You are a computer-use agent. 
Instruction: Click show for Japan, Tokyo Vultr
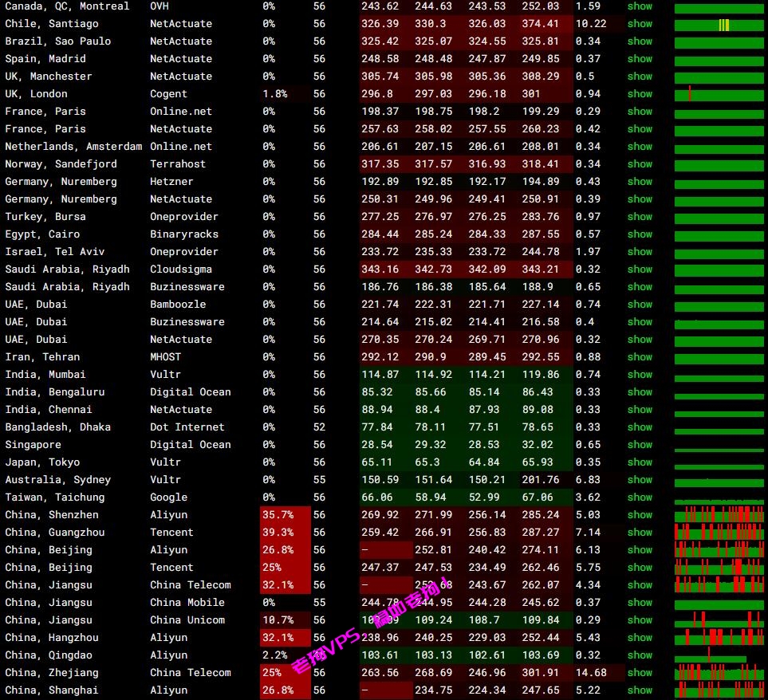pyautogui.click(x=640, y=462)
